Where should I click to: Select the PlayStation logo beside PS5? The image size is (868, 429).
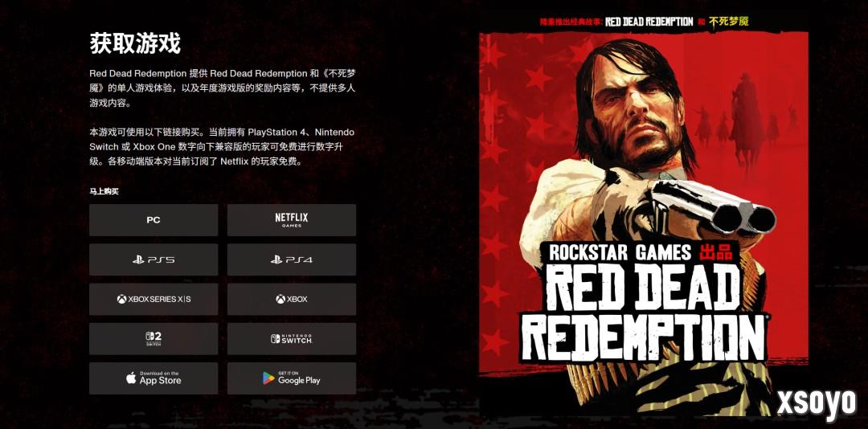(x=138, y=259)
